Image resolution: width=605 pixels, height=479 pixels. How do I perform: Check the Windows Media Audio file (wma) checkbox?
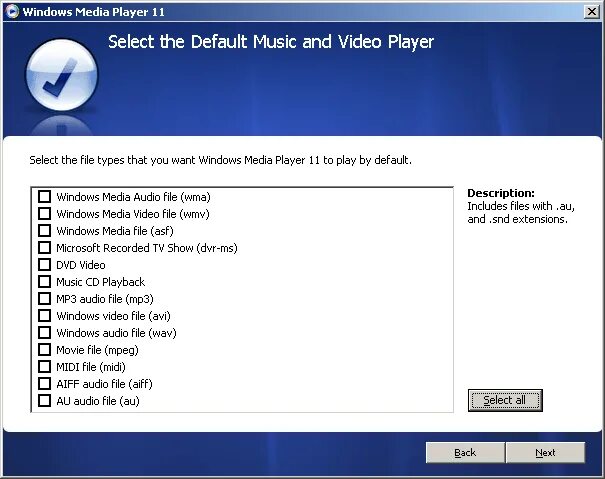pyautogui.click(x=44, y=196)
